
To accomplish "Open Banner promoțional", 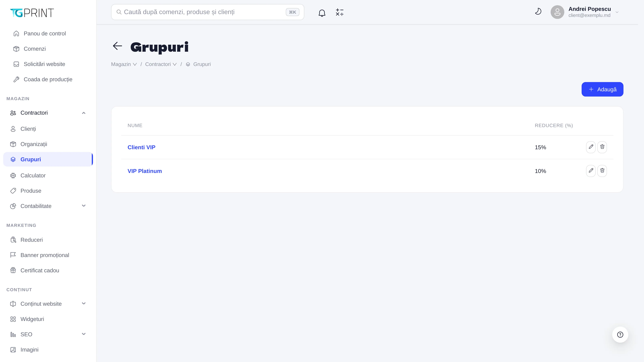I will coord(48,255).
